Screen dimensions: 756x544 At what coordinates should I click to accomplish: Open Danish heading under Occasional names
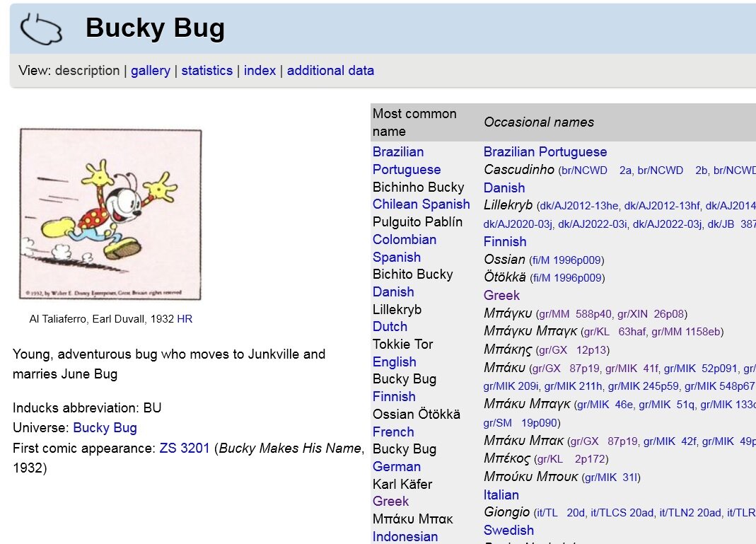(504, 187)
